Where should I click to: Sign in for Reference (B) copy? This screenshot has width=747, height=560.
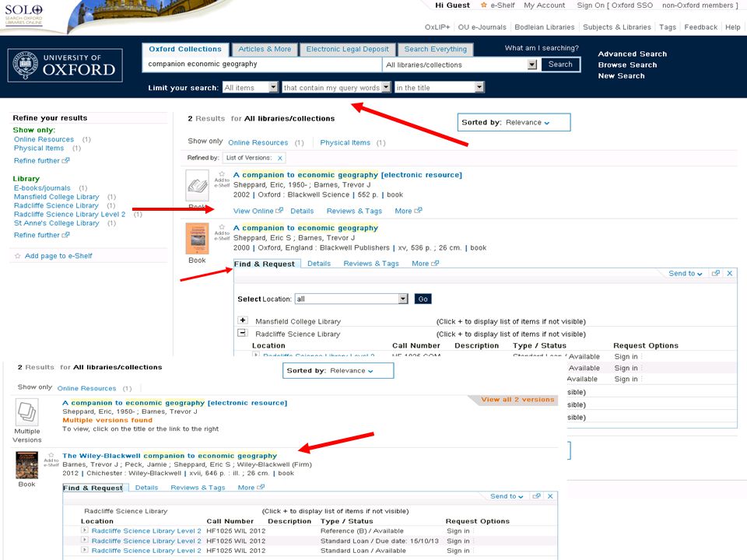pyautogui.click(x=458, y=531)
